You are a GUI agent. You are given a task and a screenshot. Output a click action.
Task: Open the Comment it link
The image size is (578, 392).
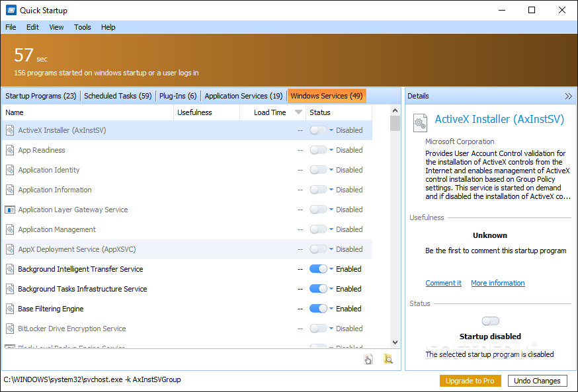[x=444, y=283]
